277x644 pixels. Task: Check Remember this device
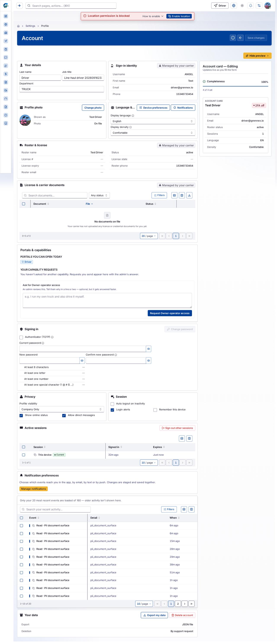[155, 410]
